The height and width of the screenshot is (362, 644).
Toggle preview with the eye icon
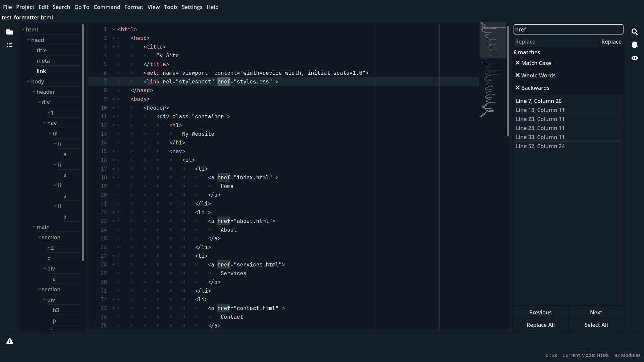tap(634, 58)
